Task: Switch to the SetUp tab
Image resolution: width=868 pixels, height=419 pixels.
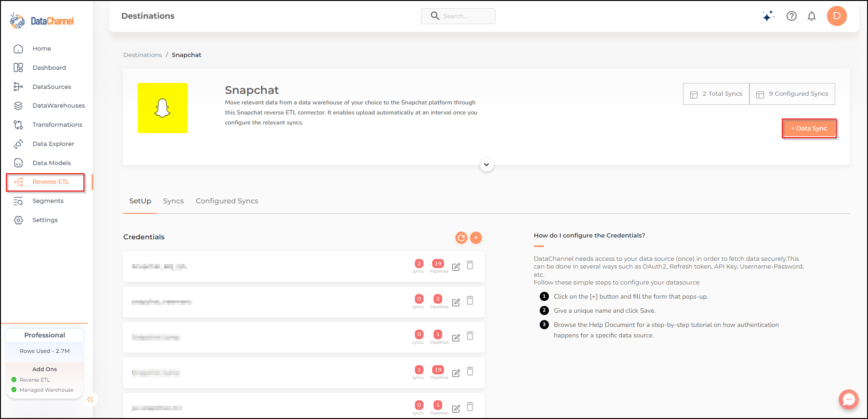Action: point(140,201)
